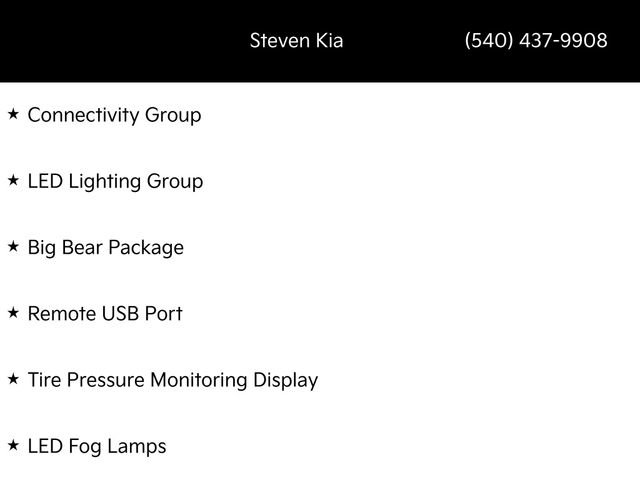The width and height of the screenshot is (640, 480).
Task: Select the LED Lighting Group list item
Action: [x=115, y=182]
